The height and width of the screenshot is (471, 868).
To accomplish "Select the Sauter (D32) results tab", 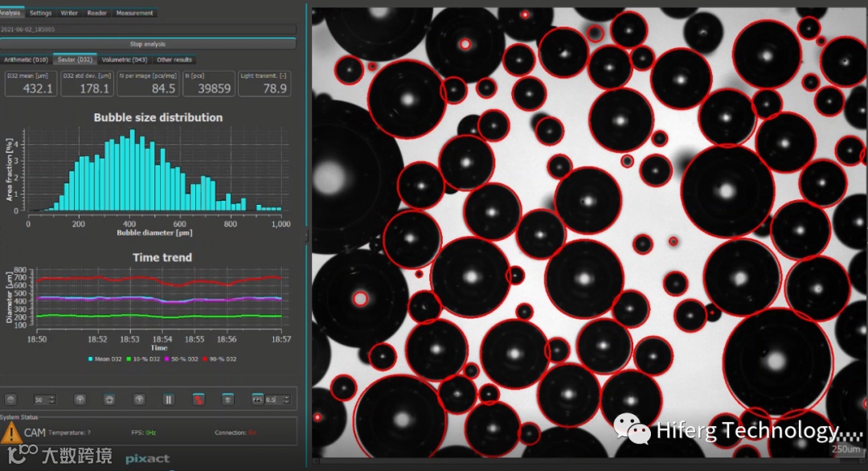I will [75, 59].
